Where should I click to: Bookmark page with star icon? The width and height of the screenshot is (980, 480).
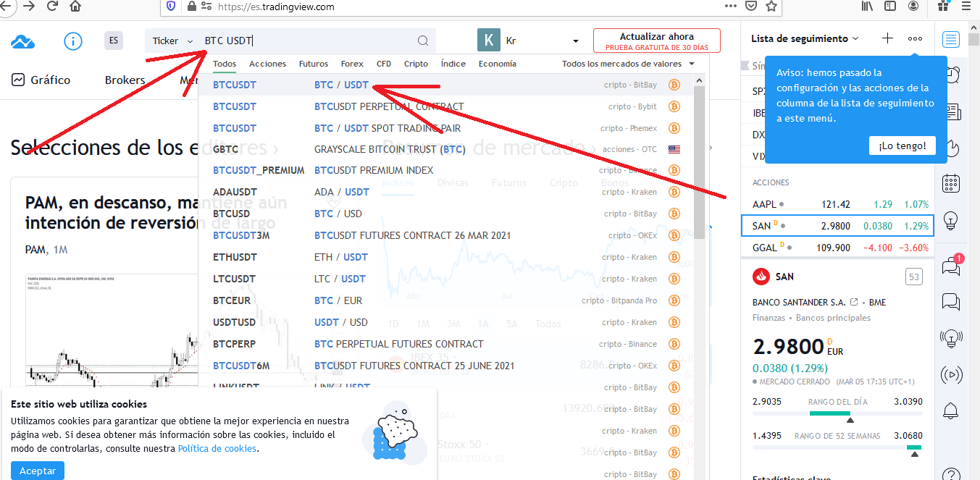point(771,7)
